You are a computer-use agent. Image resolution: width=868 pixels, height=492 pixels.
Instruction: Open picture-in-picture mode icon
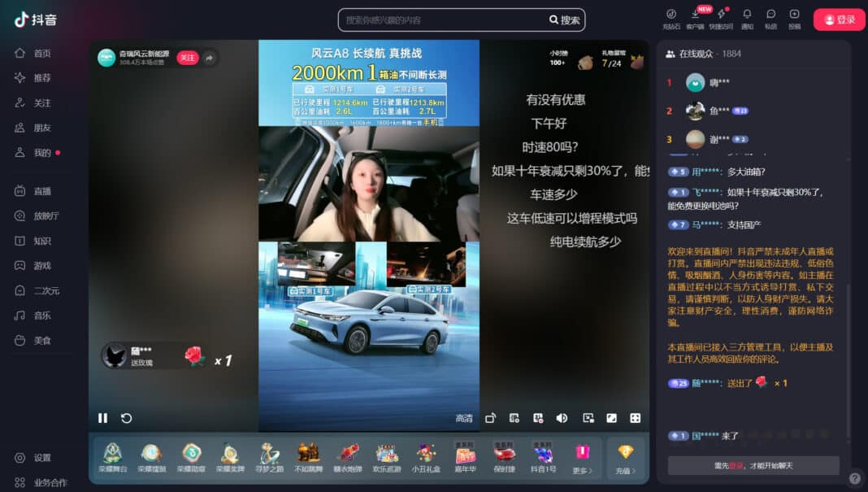588,418
